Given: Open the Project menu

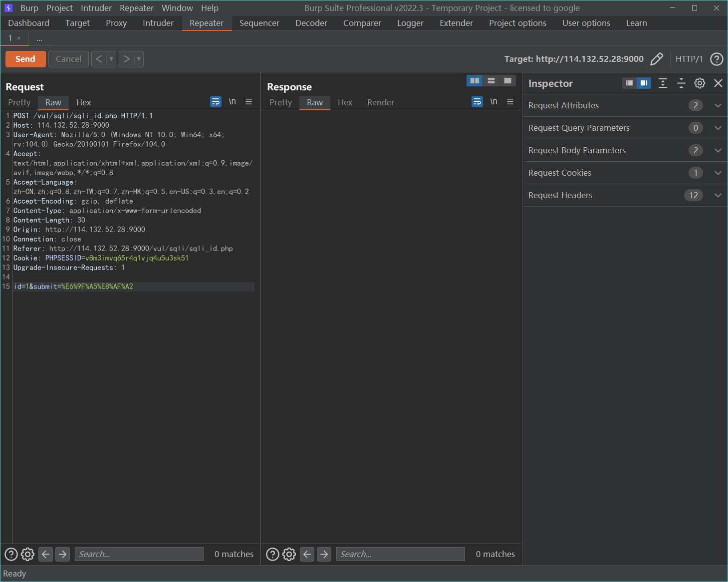Looking at the screenshot, I should [x=59, y=8].
